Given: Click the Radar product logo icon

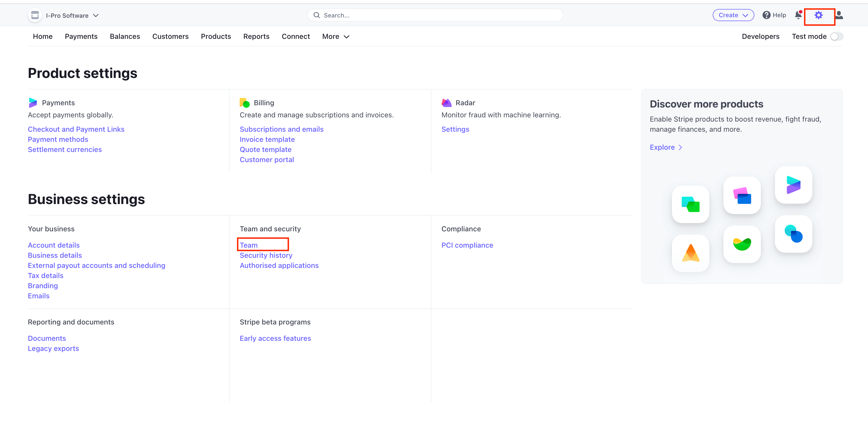Looking at the screenshot, I should [446, 103].
